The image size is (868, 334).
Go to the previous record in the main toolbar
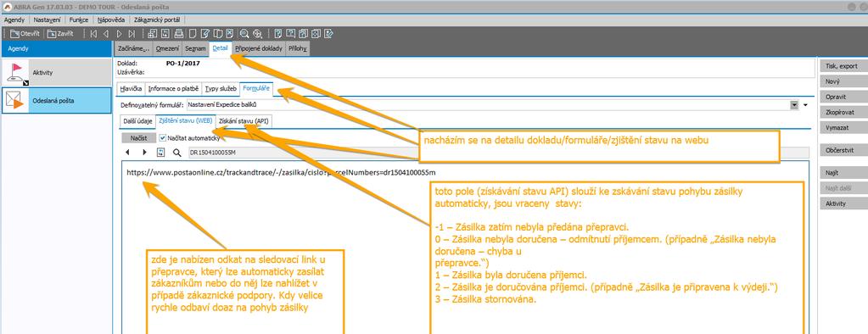click(106, 34)
